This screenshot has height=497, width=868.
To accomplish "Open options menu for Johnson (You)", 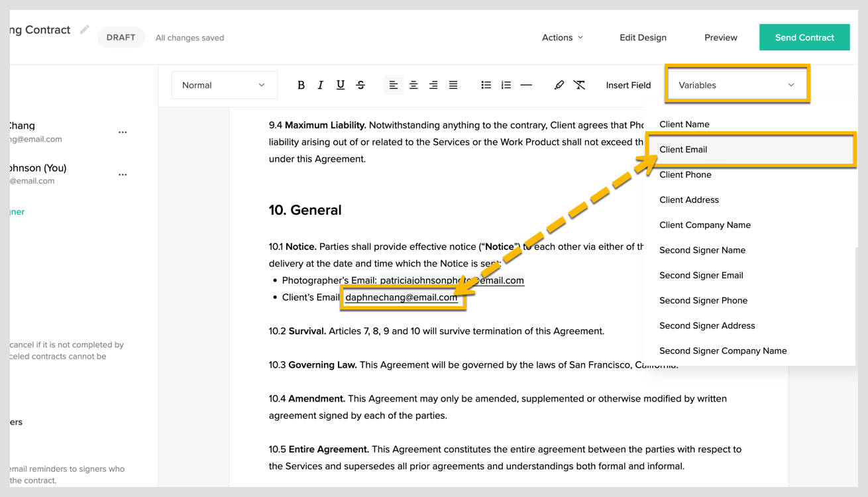I will click(123, 175).
